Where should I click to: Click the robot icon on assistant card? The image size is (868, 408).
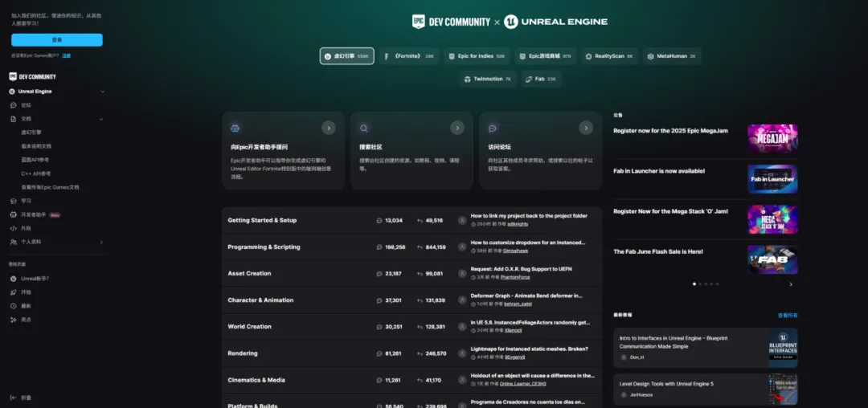point(235,129)
